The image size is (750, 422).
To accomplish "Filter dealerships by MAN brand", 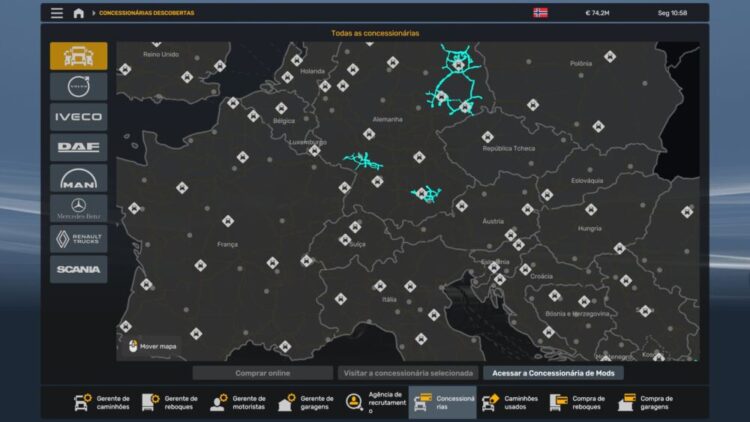I will pyautogui.click(x=78, y=178).
